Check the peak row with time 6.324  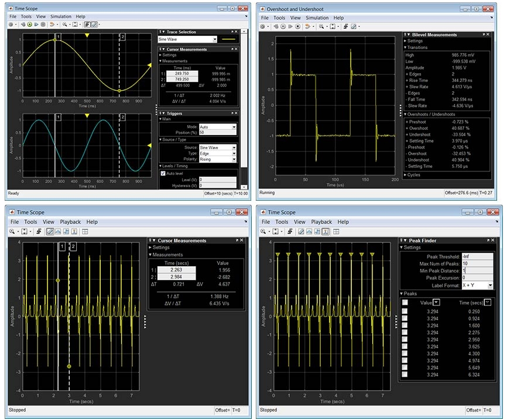(405, 375)
